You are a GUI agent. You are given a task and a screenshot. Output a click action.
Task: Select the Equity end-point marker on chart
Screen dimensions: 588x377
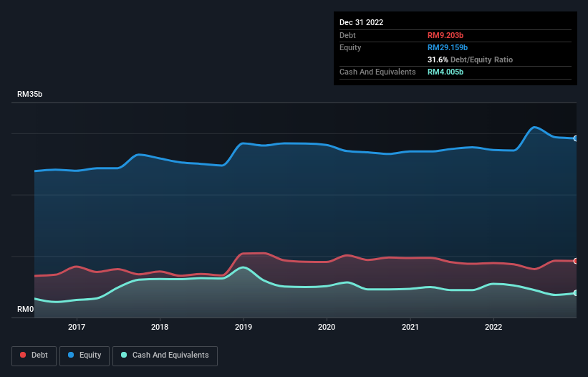(576, 138)
